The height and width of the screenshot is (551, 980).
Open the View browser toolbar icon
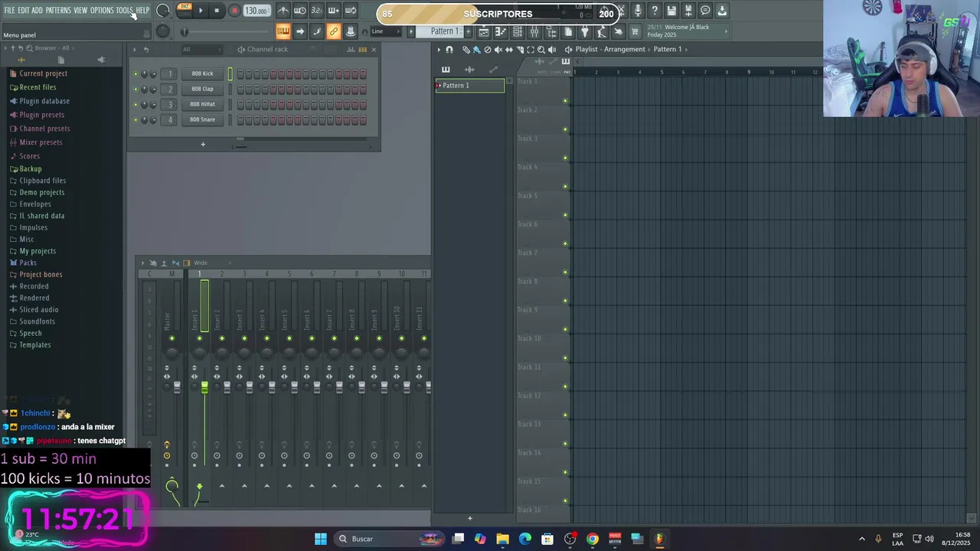click(x=551, y=31)
